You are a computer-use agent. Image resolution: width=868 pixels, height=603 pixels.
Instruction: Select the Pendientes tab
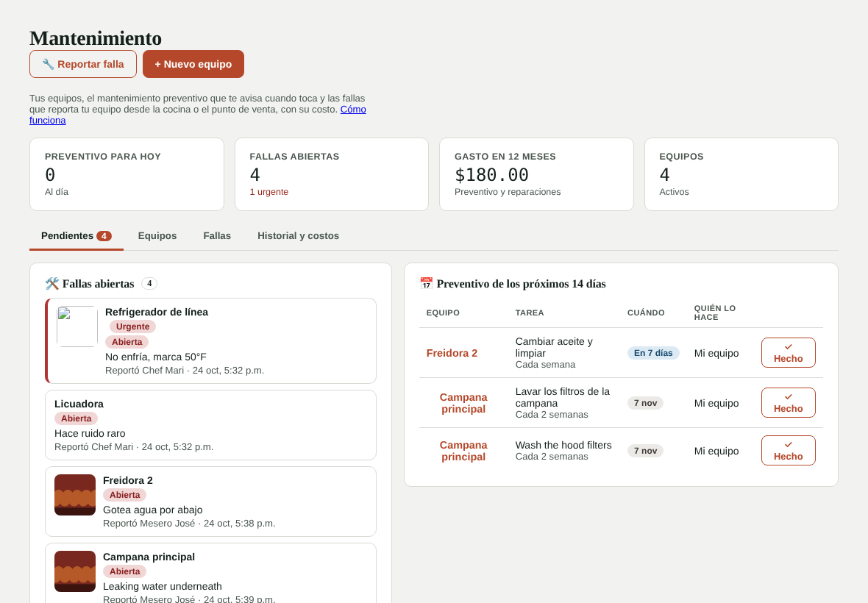(77, 236)
